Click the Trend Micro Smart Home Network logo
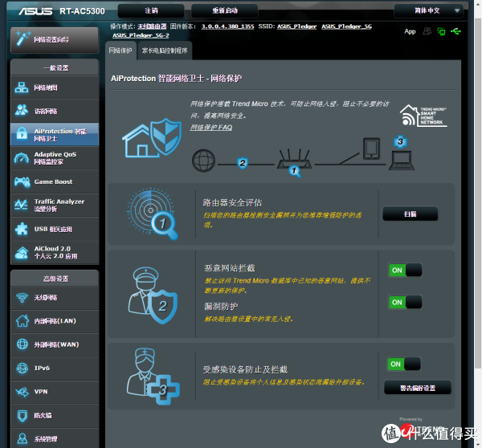 pos(423,116)
